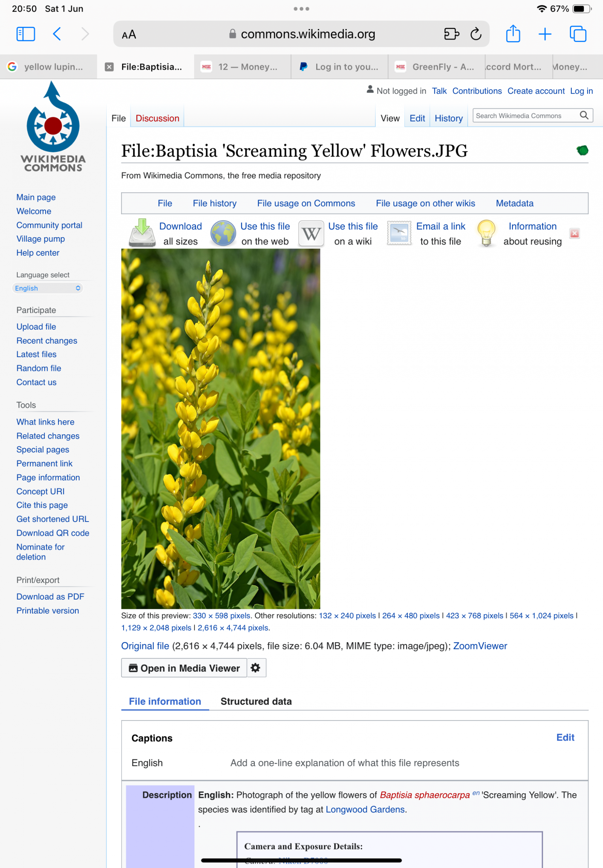Dismiss the toolbar with red X icon
The height and width of the screenshot is (868, 603).
574,233
